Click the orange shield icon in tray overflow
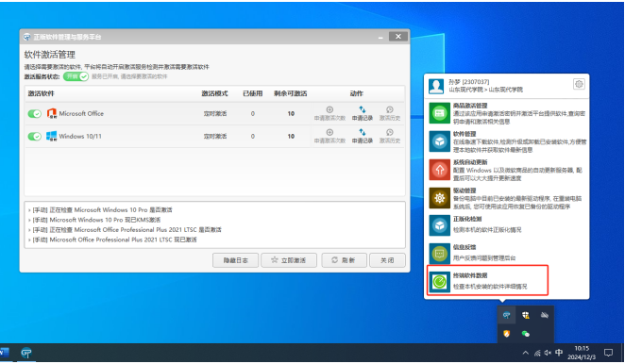Screen dimensions: 625x364 coord(507,334)
